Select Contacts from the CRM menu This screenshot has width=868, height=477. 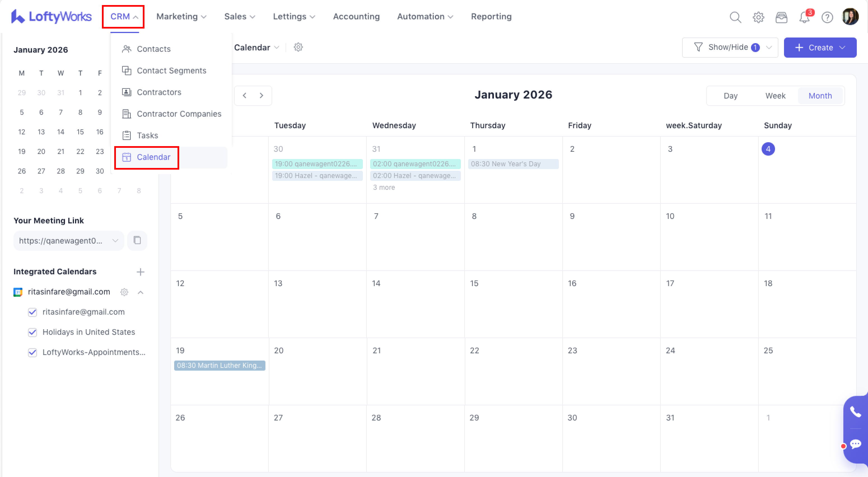(153, 49)
